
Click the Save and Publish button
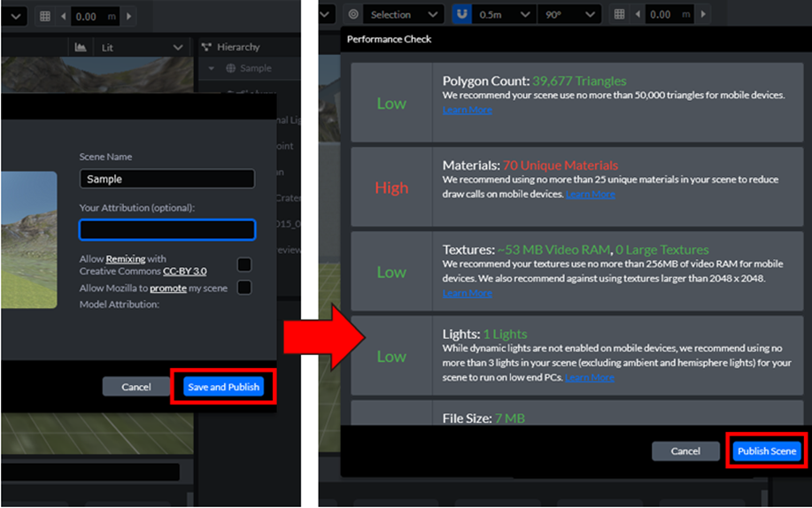coord(223,387)
